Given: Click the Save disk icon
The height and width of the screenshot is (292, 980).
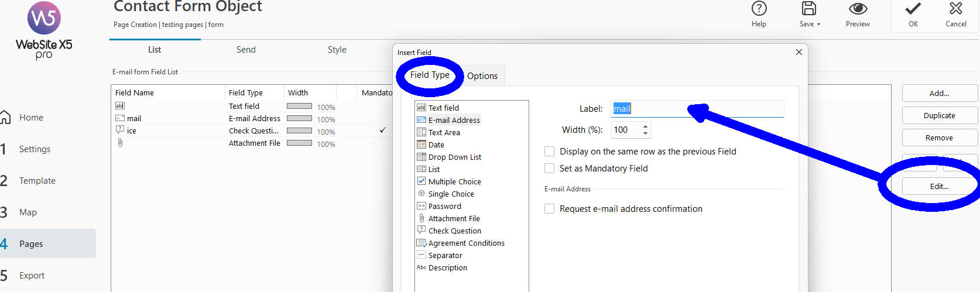Looking at the screenshot, I should [x=809, y=9].
